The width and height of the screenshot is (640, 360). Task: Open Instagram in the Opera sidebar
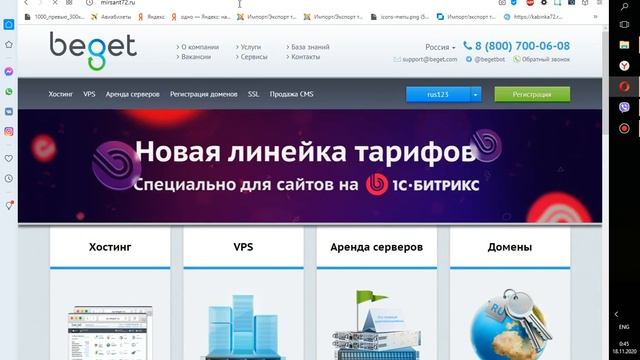click(x=9, y=131)
